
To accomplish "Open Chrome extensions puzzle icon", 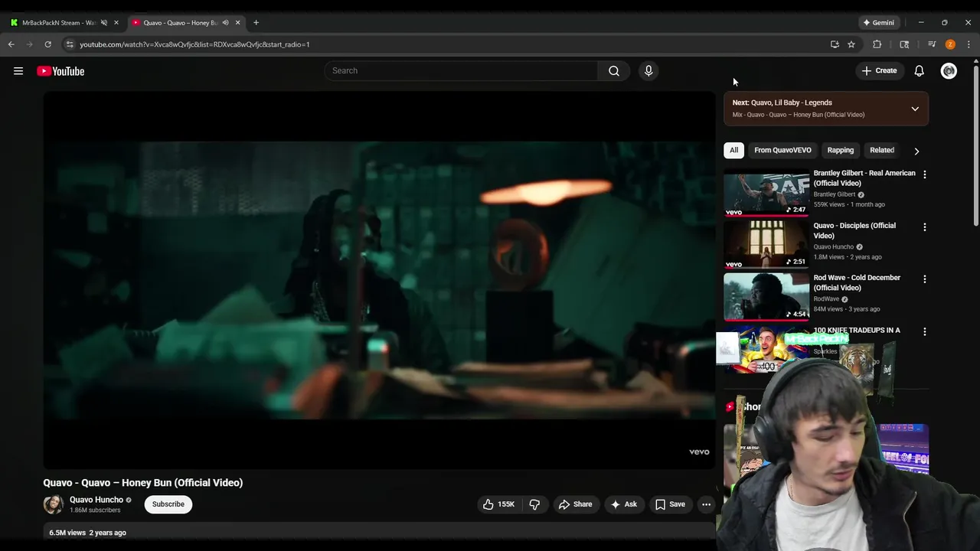I will click(x=877, y=44).
